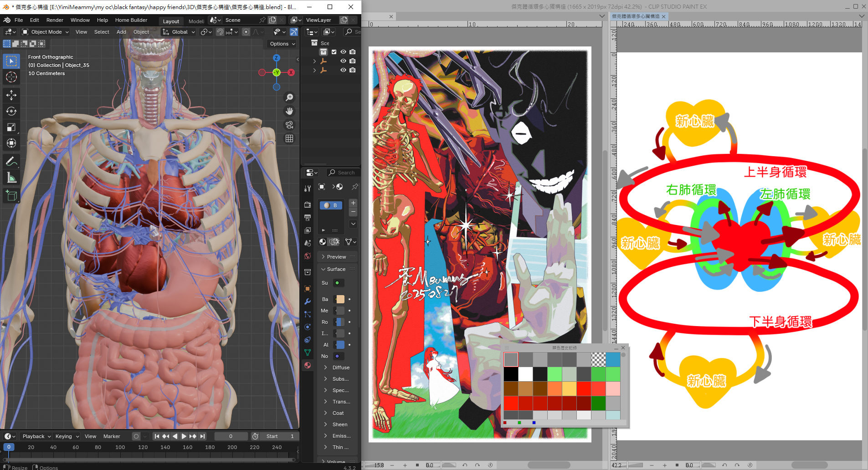The image size is (868, 470).
Task: Open the Output properties tab
Action: coord(308,218)
